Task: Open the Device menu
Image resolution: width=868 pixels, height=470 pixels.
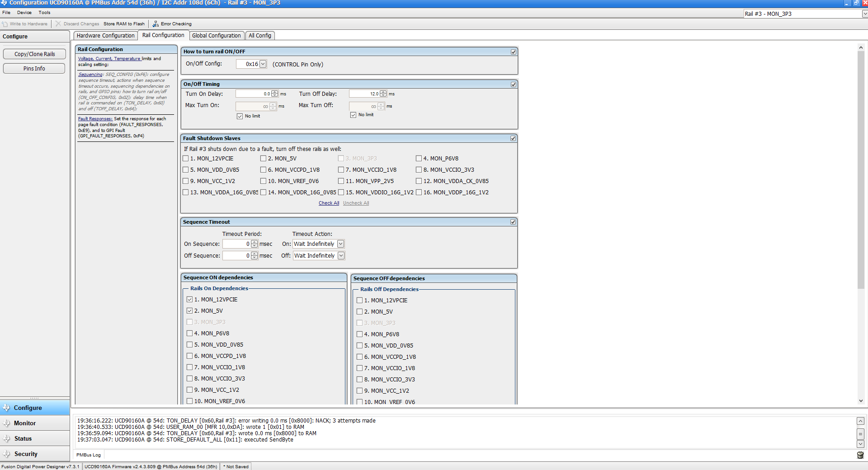Action: tap(24, 13)
